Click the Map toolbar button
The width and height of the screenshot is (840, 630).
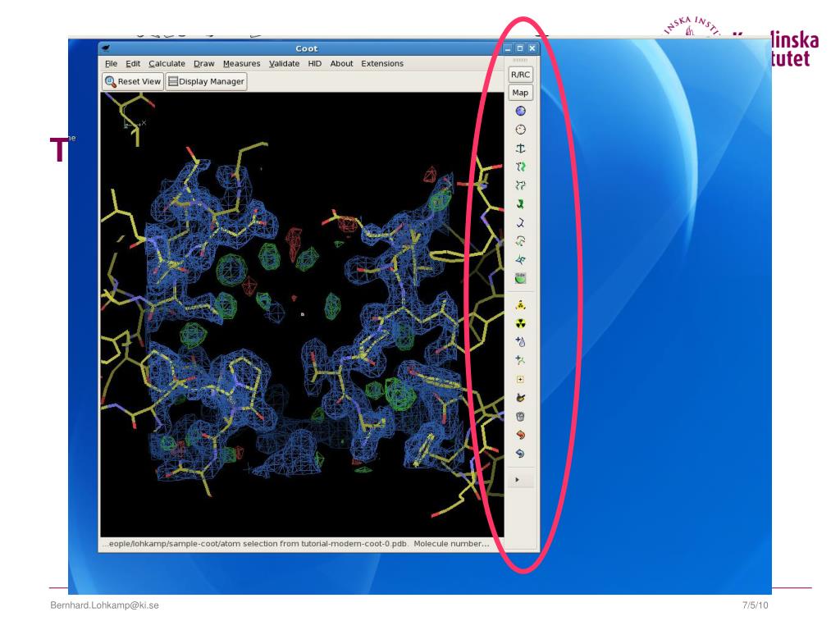click(520, 93)
